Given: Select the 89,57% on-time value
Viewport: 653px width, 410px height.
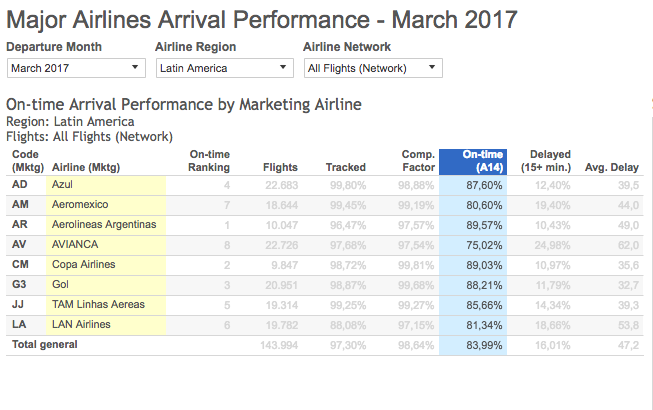Looking at the screenshot, I should tap(484, 226).
